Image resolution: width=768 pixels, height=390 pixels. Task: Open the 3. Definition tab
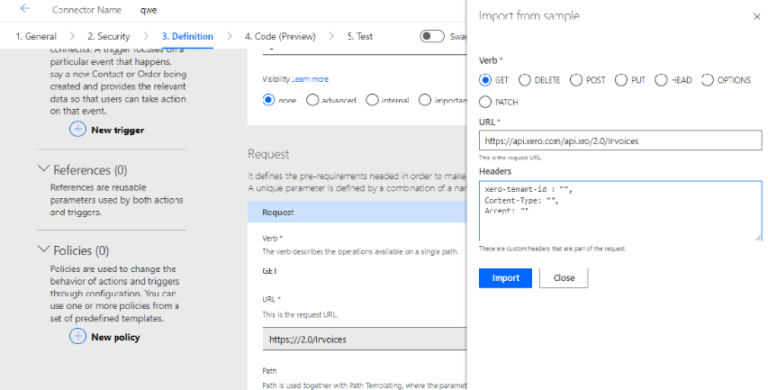[x=187, y=36]
